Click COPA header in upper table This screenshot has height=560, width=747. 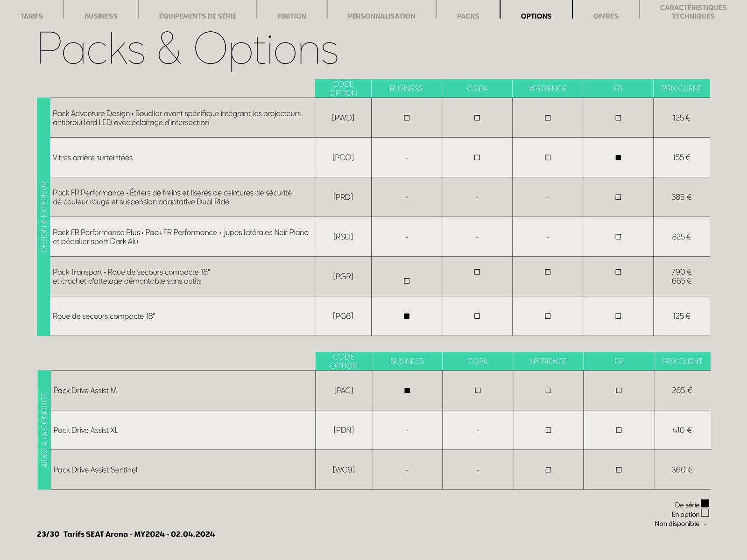tap(477, 88)
